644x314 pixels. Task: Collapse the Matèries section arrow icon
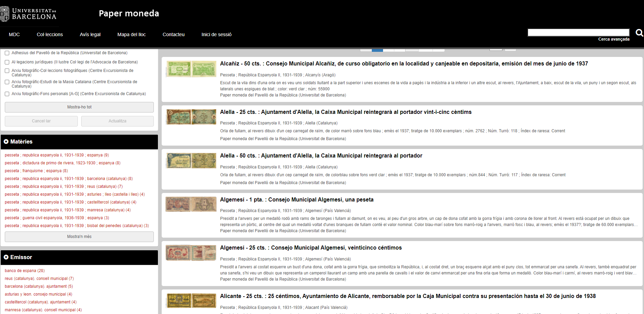tap(6, 142)
